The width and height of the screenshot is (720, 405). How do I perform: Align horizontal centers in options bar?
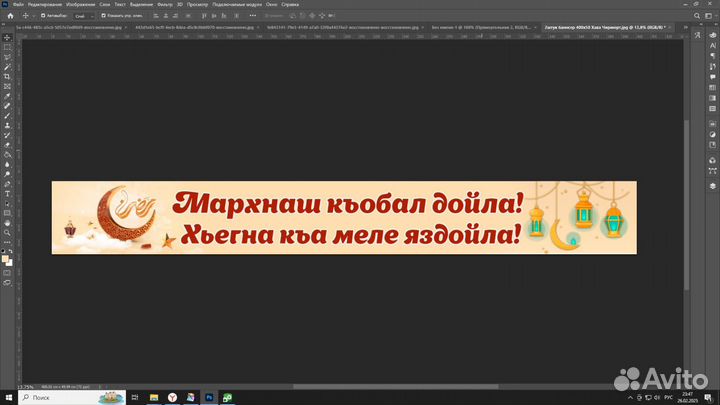[x=165, y=16]
